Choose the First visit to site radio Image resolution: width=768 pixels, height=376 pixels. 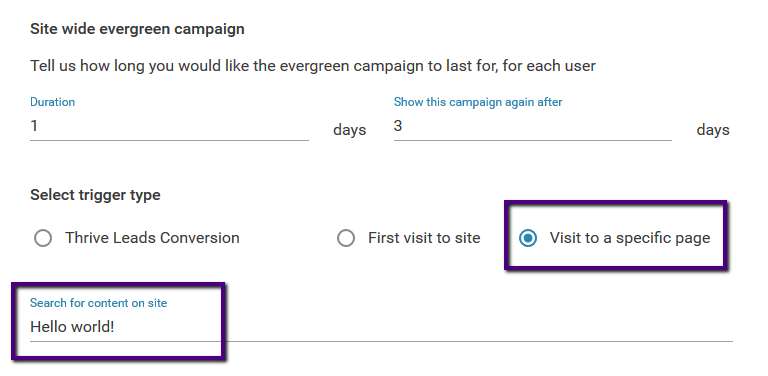tap(346, 238)
